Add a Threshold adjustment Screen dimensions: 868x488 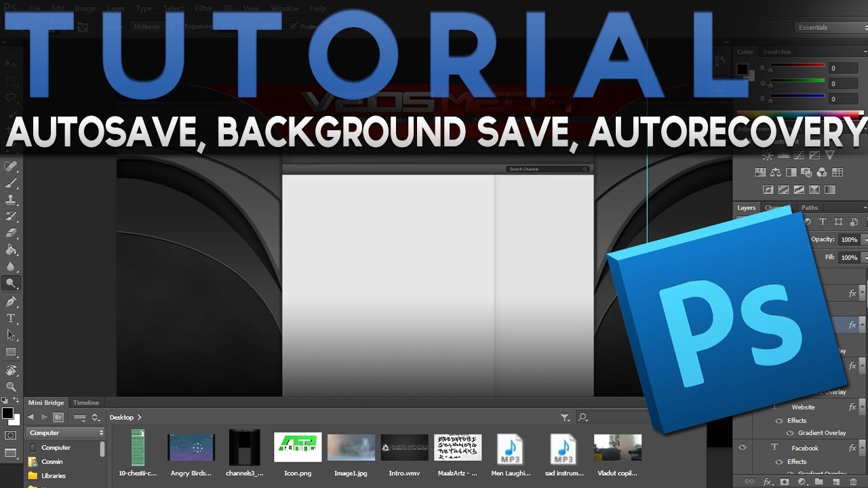tap(800, 190)
